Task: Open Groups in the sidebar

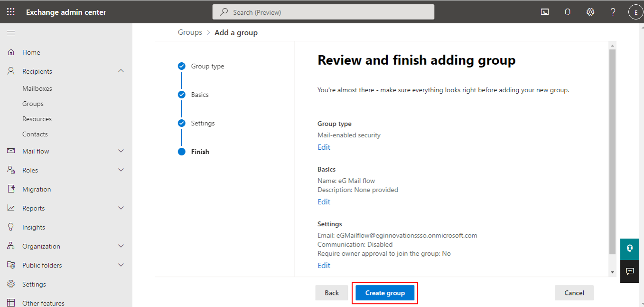Action: [33, 104]
